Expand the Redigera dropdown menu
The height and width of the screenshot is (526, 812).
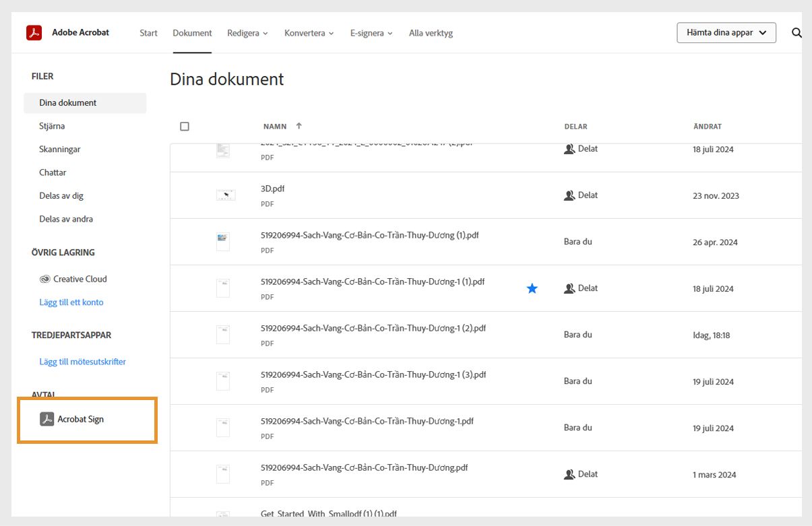click(x=247, y=33)
